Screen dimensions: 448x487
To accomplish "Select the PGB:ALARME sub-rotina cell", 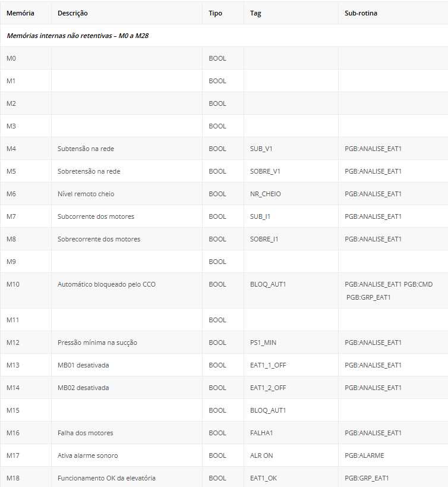I will click(364, 455).
